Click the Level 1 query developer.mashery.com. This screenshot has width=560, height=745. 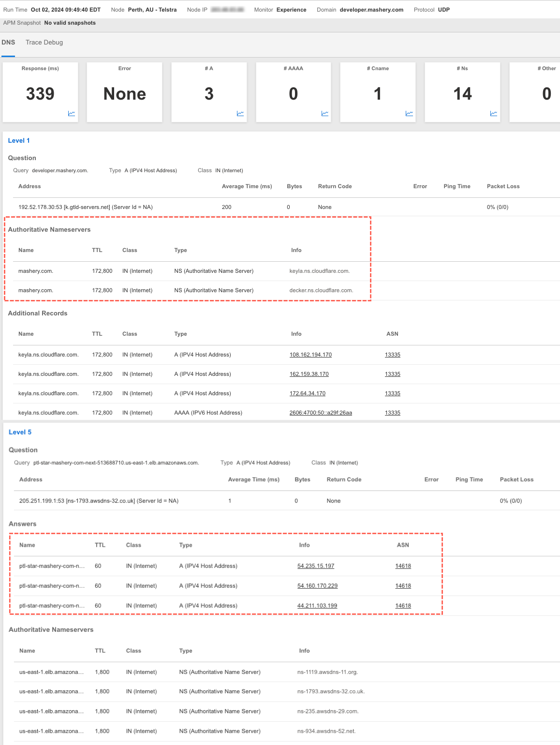[x=60, y=171]
